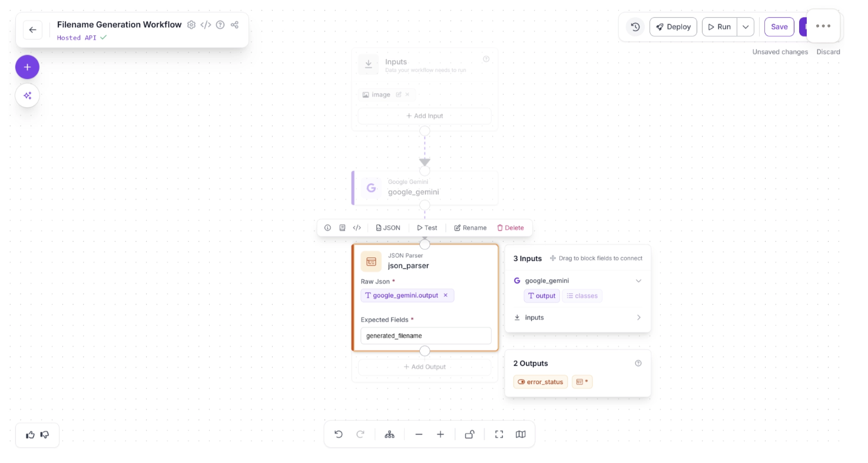Screen dimensions: 868x463
Task: Remove google_gemini.output tag from Raw Json
Action: click(446, 296)
